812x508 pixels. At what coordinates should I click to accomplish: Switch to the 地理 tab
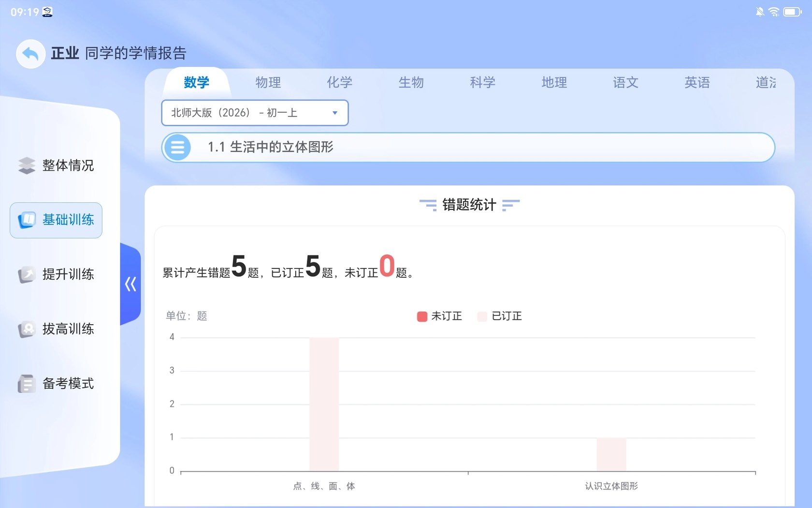coord(554,83)
